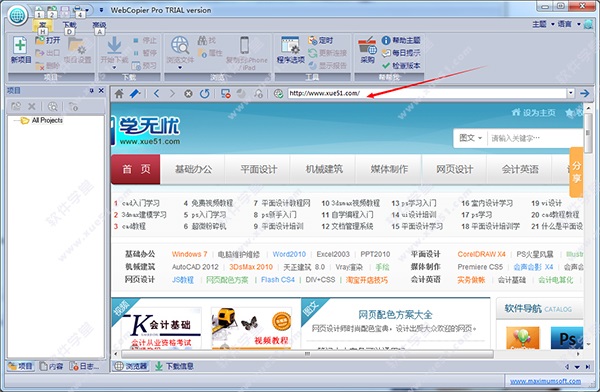Click the 每日提示 tip of the day
This screenshot has width=600, height=392.
401,53
